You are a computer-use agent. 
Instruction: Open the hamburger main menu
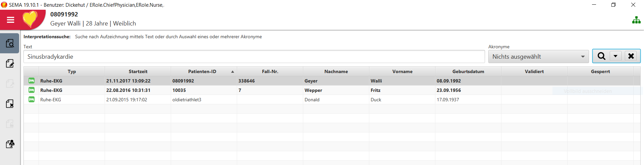pos(10,20)
